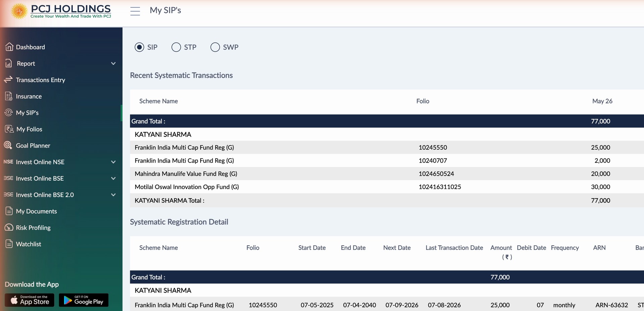Image resolution: width=644 pixels, height=311 pixels.
Task: Click the Amount (₹) column header
Action: point(501,252)
